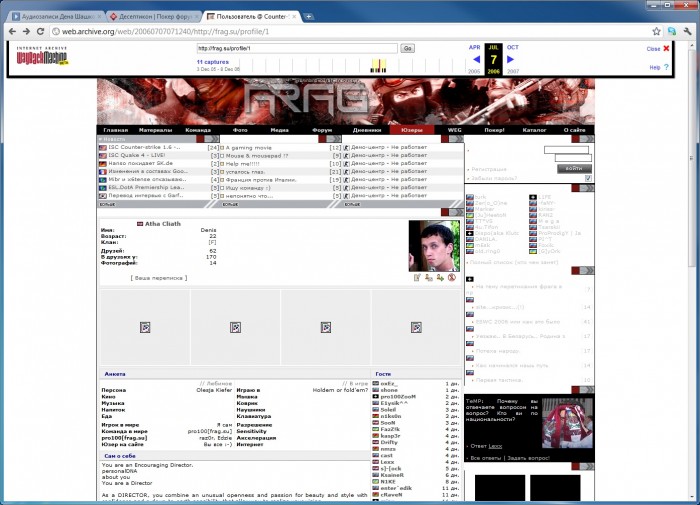This screenshot has height=505, width=700.
Task: Click the login username field
Action: tap(566, 150)
